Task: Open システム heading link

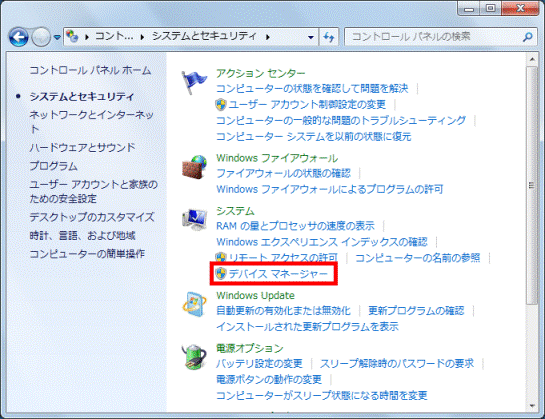Action: [x=235, y=211]
